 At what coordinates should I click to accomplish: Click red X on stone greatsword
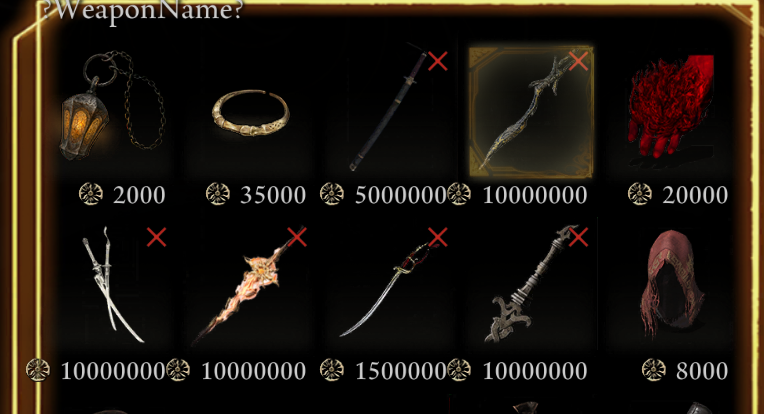click(578, 237)
